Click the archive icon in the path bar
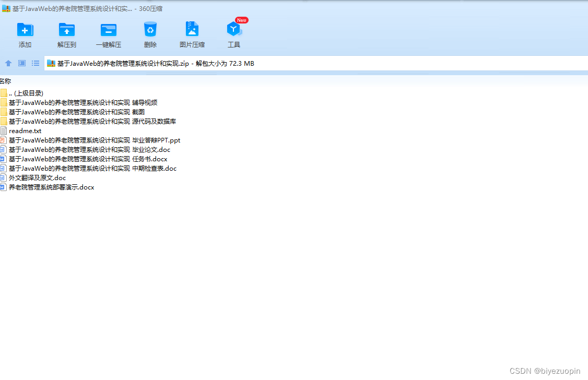Screen dimensions: 588x380 51,63
